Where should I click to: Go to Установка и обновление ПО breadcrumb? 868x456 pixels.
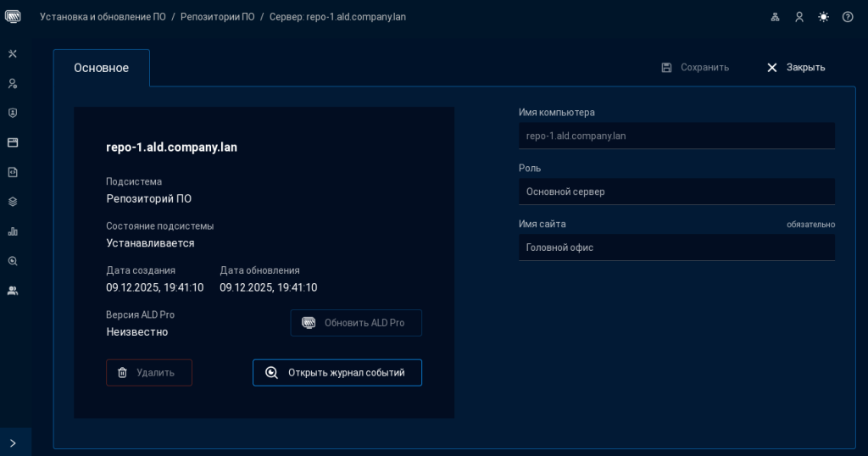click(x=103, y=17)
